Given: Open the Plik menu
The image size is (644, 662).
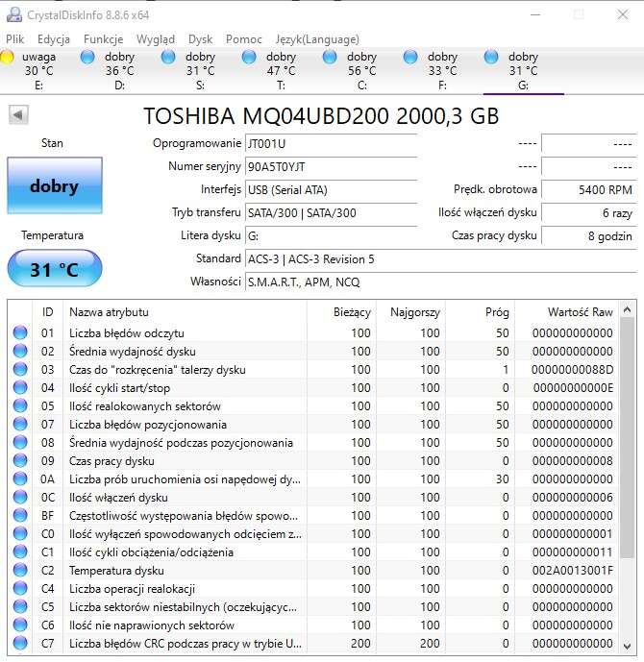Looking at the screenshot, I should click(x=15, y=39).
